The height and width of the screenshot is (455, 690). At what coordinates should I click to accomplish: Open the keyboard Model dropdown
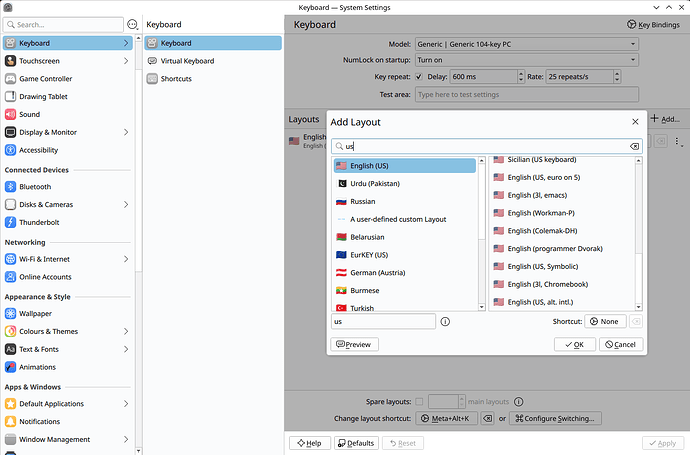point(526,44)
